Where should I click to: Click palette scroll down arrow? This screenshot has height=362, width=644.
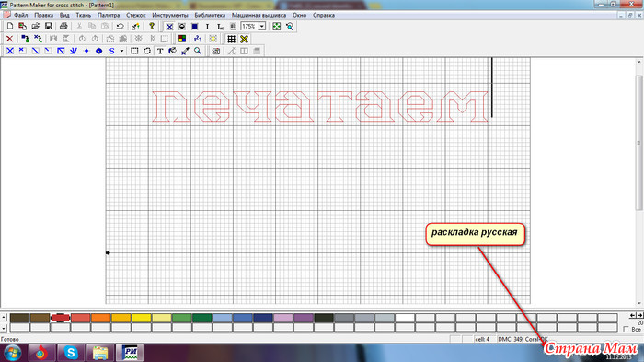4,328
